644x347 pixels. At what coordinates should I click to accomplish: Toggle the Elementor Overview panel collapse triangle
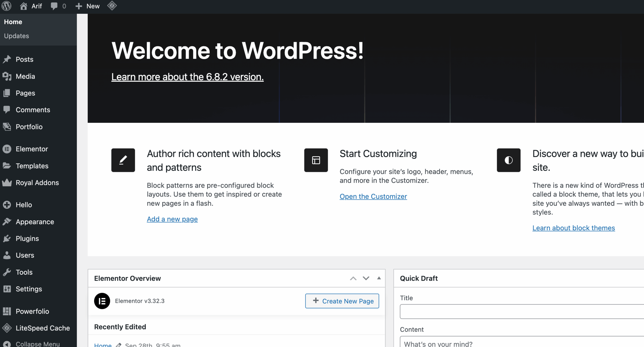click(x=379, y=278)
